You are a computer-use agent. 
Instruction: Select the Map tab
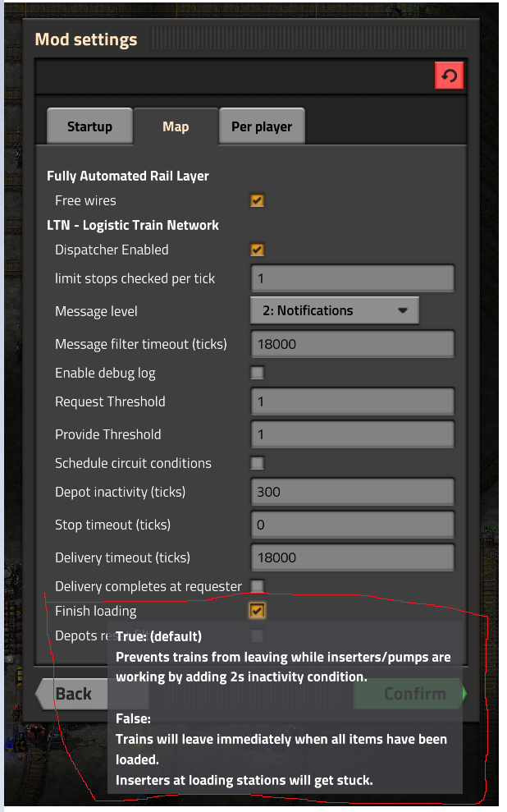click(176, 126)
